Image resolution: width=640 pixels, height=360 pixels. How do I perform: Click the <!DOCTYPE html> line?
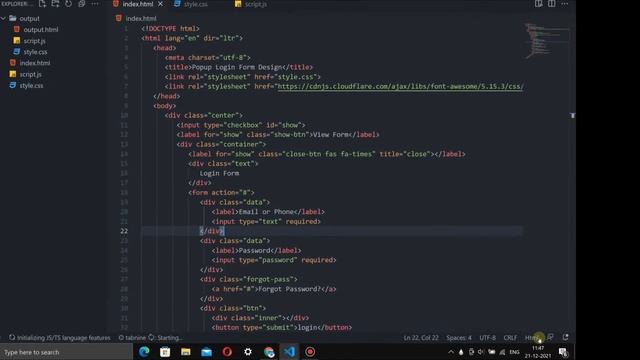171,29
